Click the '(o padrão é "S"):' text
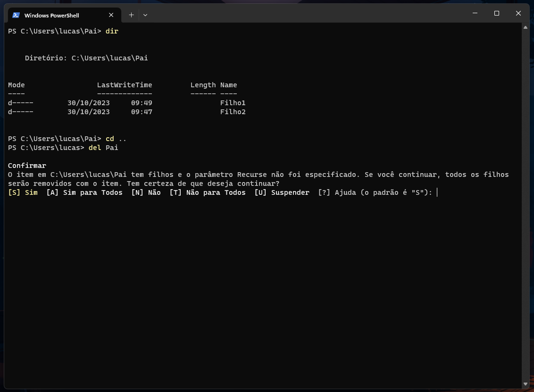The width and height of the screenshot is (534, 392). coord(396,192)
